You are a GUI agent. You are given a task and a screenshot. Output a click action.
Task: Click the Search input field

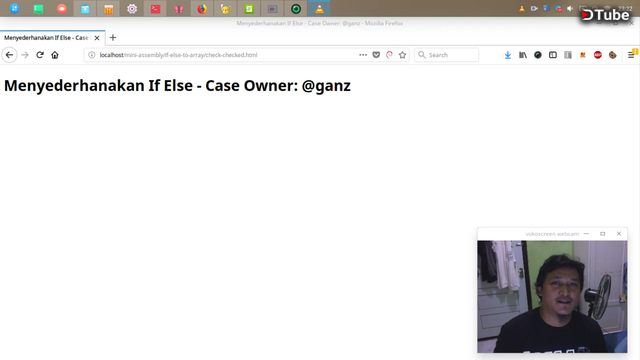447,55
